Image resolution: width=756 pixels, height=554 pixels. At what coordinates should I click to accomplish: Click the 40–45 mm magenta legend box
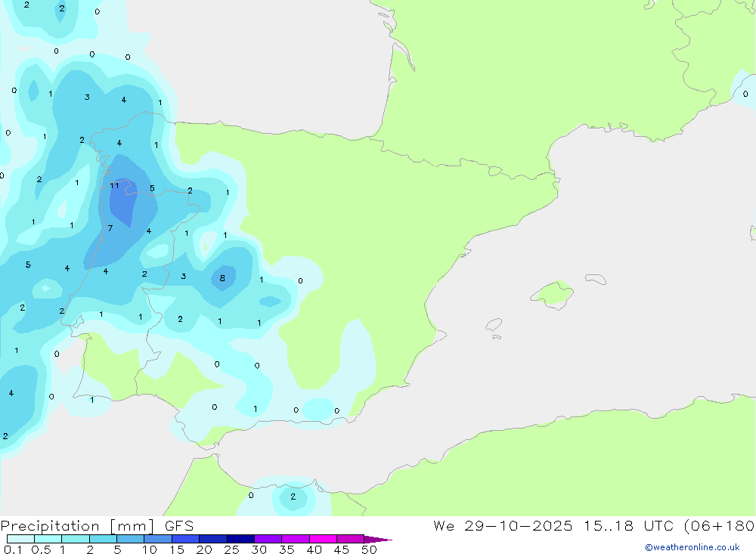point(323,539)
